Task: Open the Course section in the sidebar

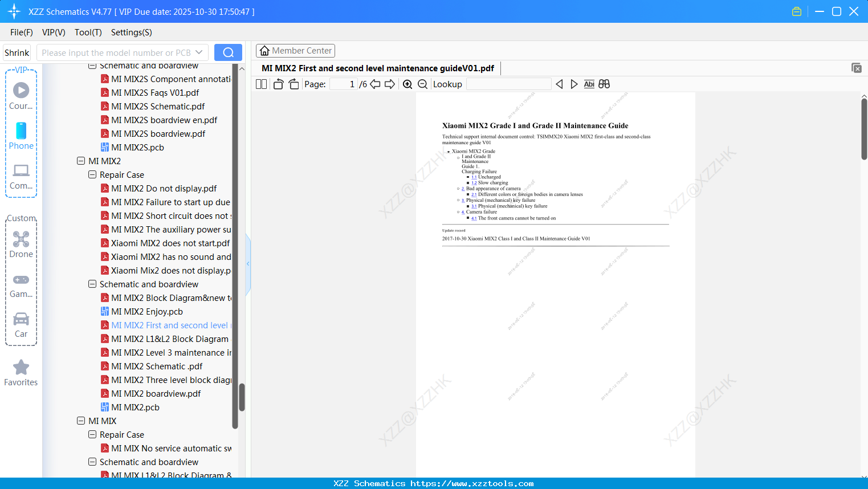Action: 21,96
